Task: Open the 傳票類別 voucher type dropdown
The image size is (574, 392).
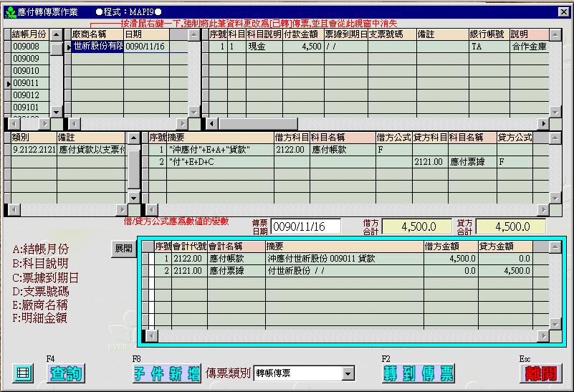Action: click(348, 373)
